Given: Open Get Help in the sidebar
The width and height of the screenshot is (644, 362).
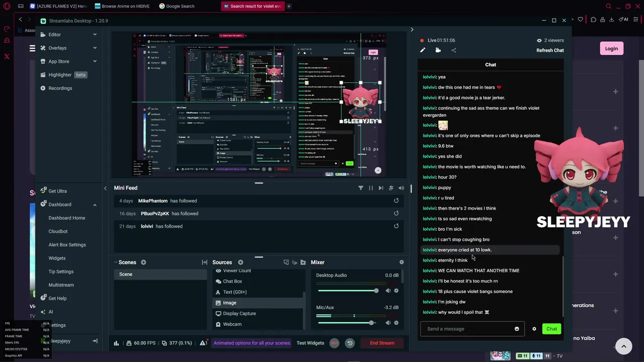Looking at the screenshot, I should [x=57, y=298].
